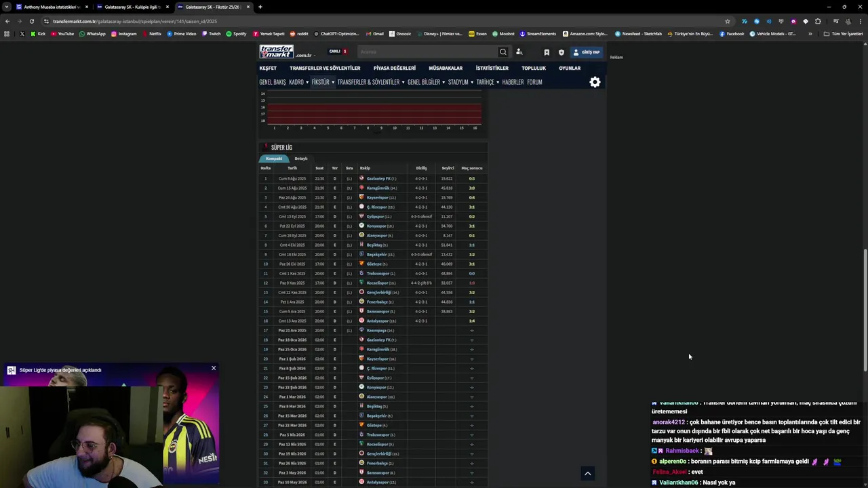Open the Spotify bookmark
The height and width of the screenshot is (488, 868).
tap(236, 33)
